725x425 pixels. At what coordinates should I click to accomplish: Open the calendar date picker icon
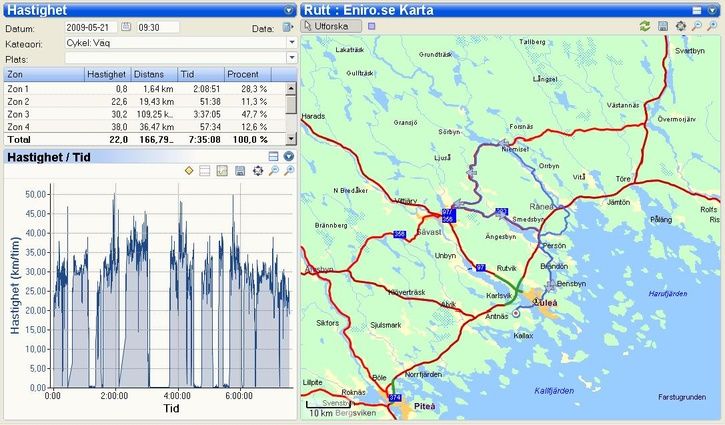pos(126,27)
